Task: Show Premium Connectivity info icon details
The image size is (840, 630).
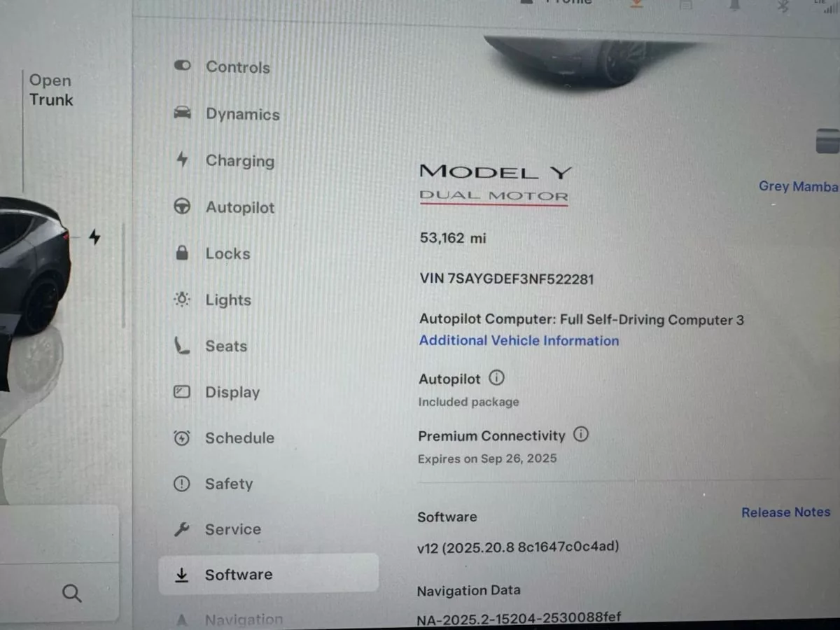Action: tap(581, 434)
